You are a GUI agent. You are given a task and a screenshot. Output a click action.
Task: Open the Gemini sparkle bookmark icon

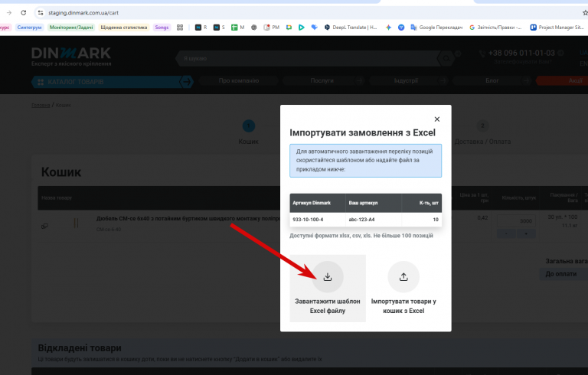pyautogui.click(x=388, y=28)
